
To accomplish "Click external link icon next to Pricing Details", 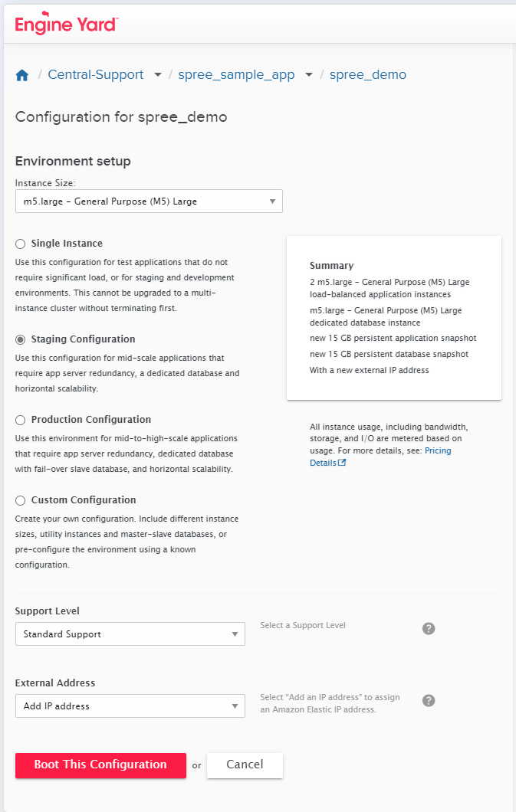I will pyautogui.click(x=342, y=463).
